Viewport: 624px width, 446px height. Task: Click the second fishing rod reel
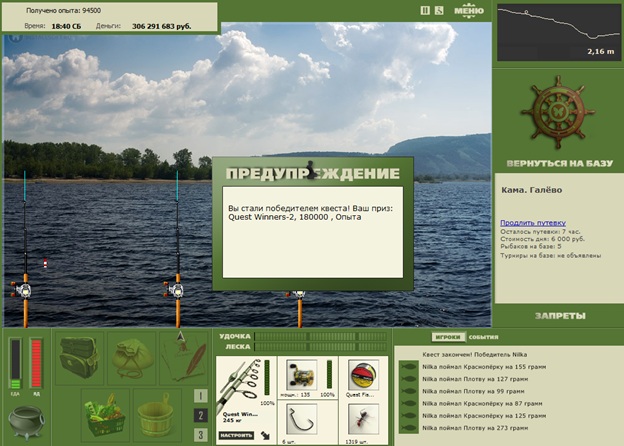pos(174,290)
